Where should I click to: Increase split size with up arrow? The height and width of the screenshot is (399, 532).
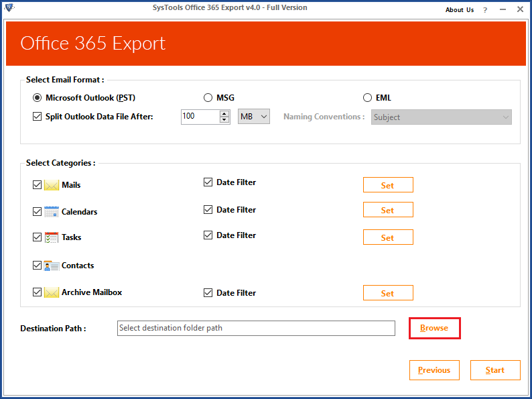coord(224,113)
